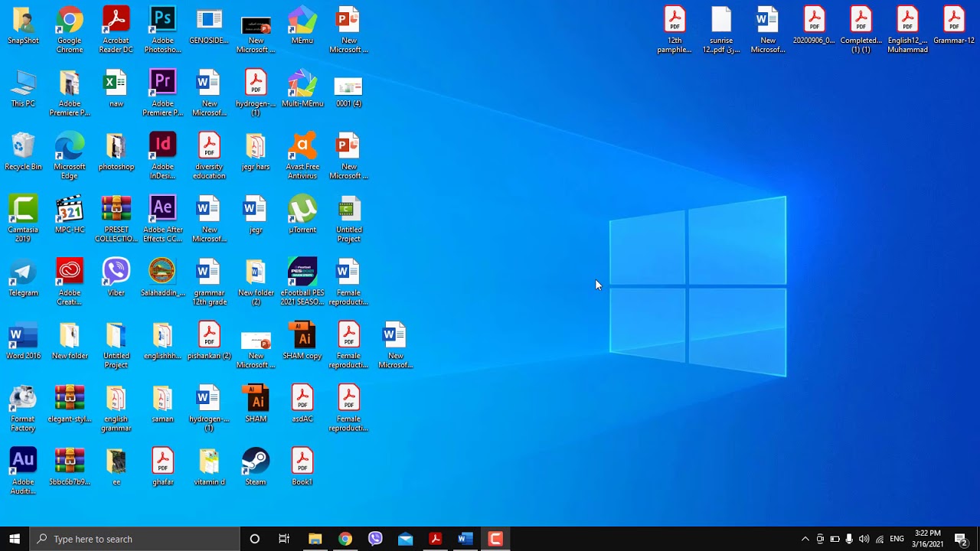Click the This PC desktop icon
This screenshot has width=980, height=551.
point(23,88)
